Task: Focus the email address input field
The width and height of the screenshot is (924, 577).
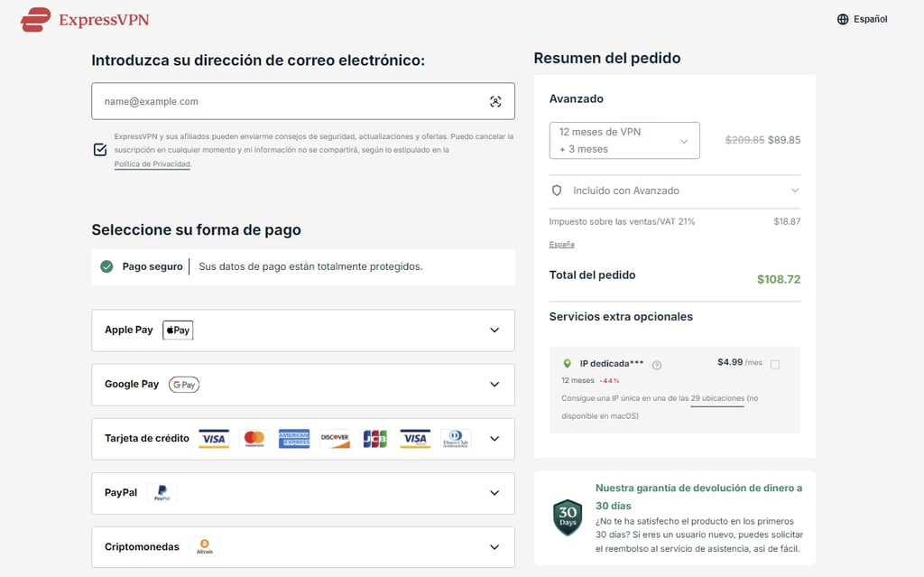Action: click(303, 101)
